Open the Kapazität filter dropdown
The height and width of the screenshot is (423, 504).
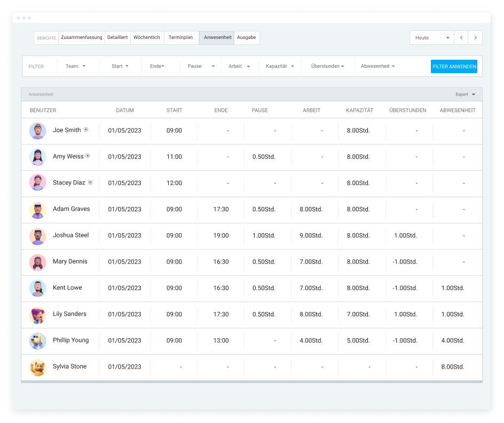coord(280,66)
